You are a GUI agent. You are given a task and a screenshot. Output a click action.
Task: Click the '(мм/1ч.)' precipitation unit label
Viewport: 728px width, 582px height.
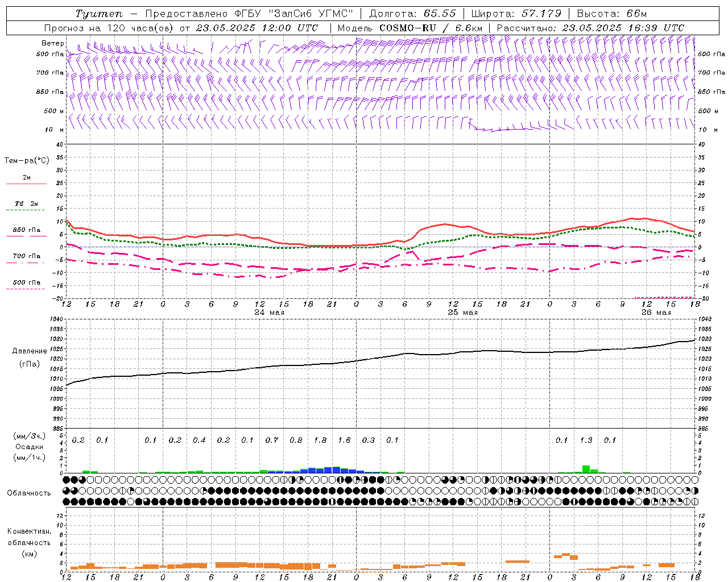click(x=28, y=458)
